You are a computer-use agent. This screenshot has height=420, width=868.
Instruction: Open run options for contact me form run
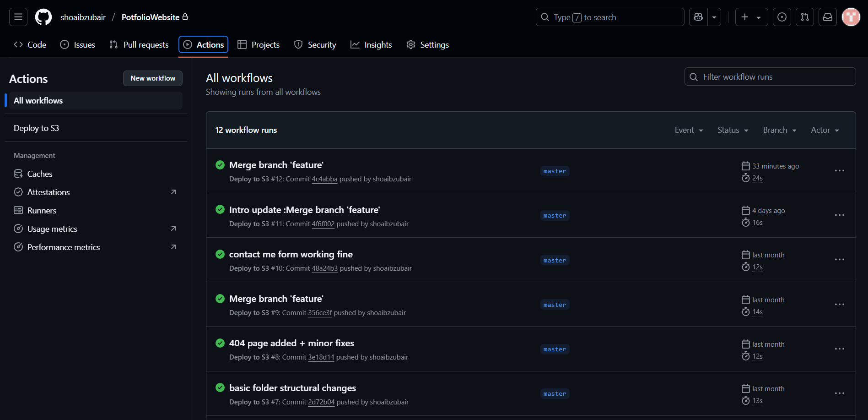[840, 260]
